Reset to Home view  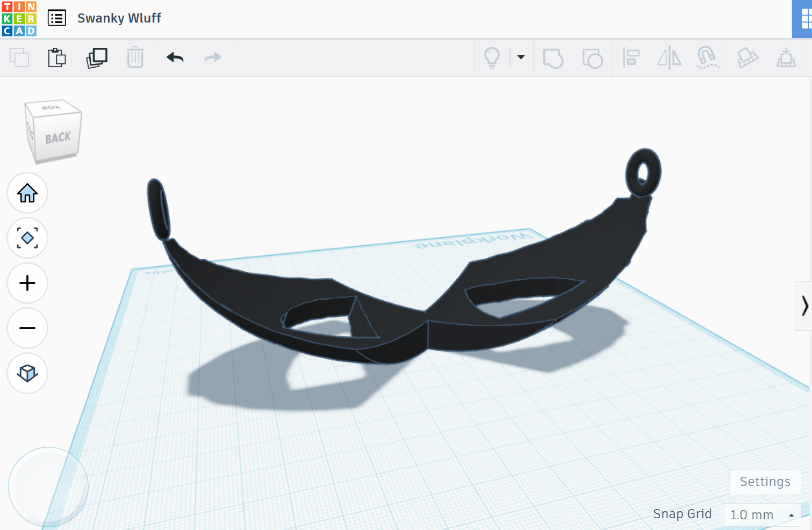click(27, 193)
